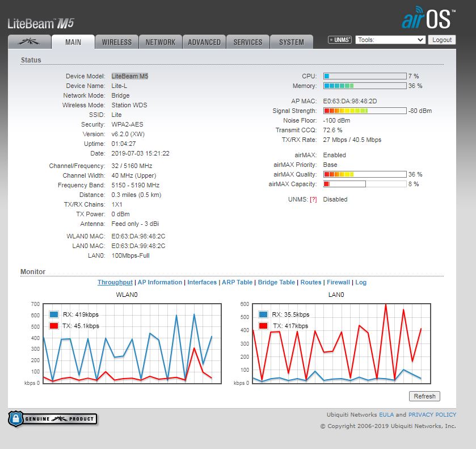476x449 pixels.
Task: Switch to the WIRELESS tab
Action: coord(117,42)
